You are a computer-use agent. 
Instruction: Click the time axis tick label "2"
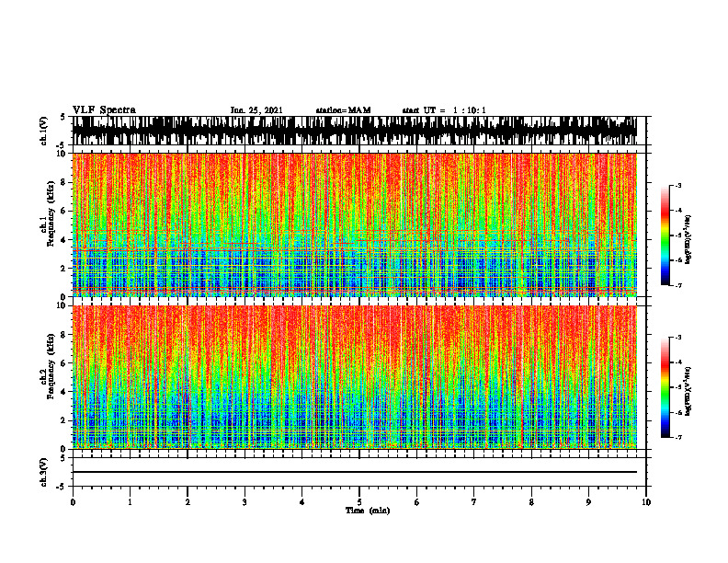coord(188,502)
